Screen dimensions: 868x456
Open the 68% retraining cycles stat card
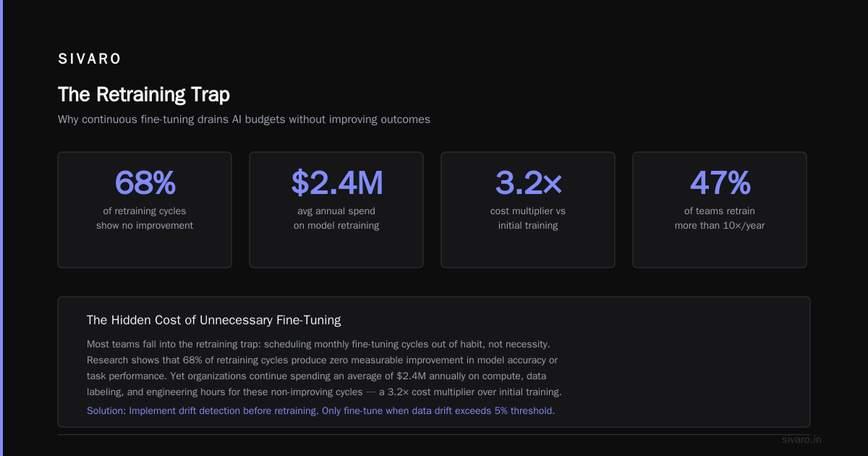[x=145, y=210]
